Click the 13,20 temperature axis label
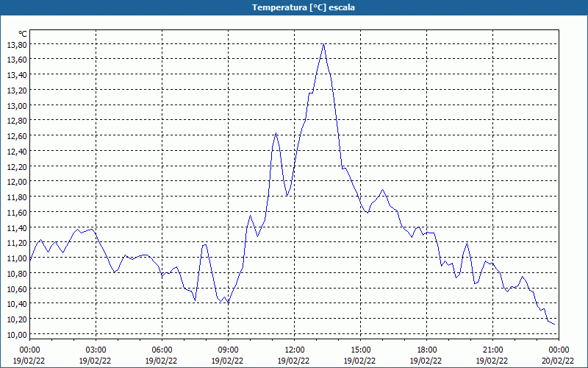 [x=17, y=91]
